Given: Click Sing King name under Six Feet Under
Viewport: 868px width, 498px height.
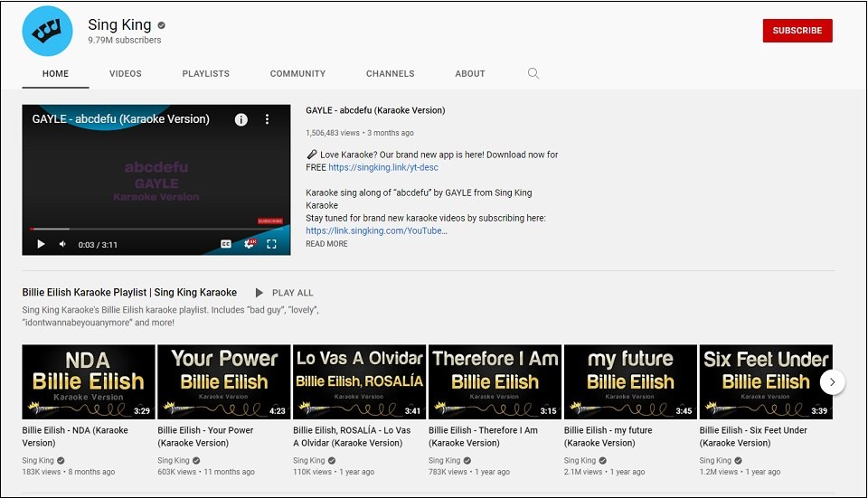Looking at the screenshot, I should (x=715, y=460).
